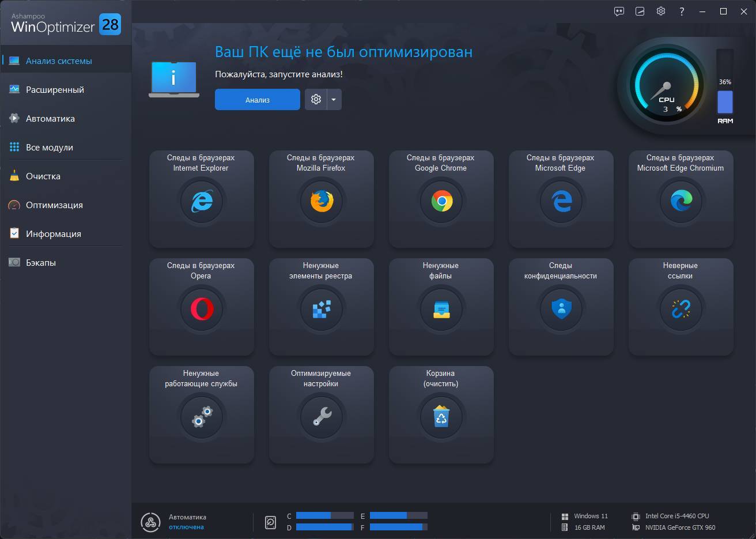756x539 pixels.
Task: Click the drive F usage bar
Action: pos(399,527)
